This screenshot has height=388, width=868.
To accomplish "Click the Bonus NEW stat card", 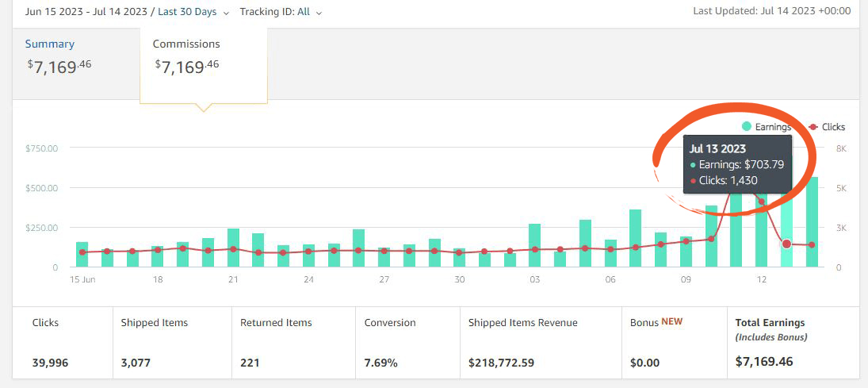I will [x=671, y=343].
